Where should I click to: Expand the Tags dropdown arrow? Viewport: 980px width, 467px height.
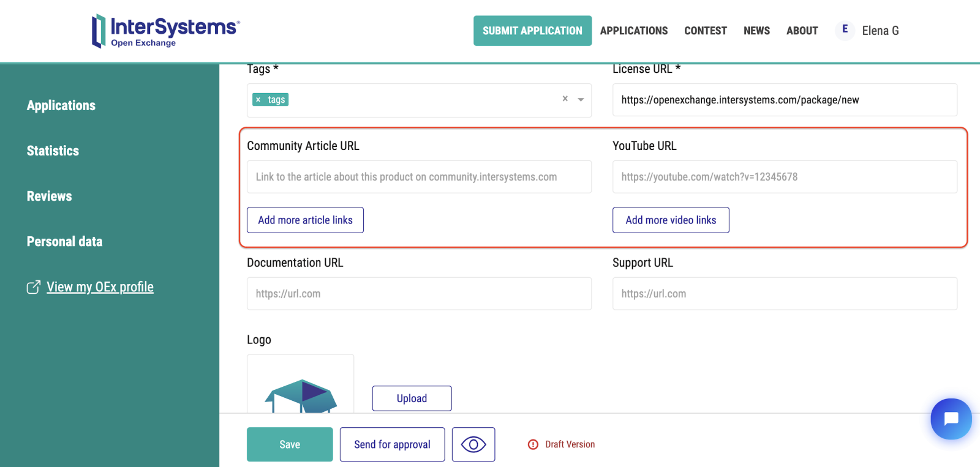[x=581, y=99]
